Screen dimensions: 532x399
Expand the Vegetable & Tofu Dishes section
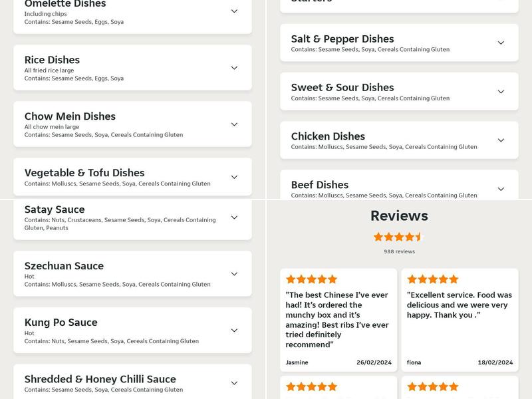[x=234, y=177]
